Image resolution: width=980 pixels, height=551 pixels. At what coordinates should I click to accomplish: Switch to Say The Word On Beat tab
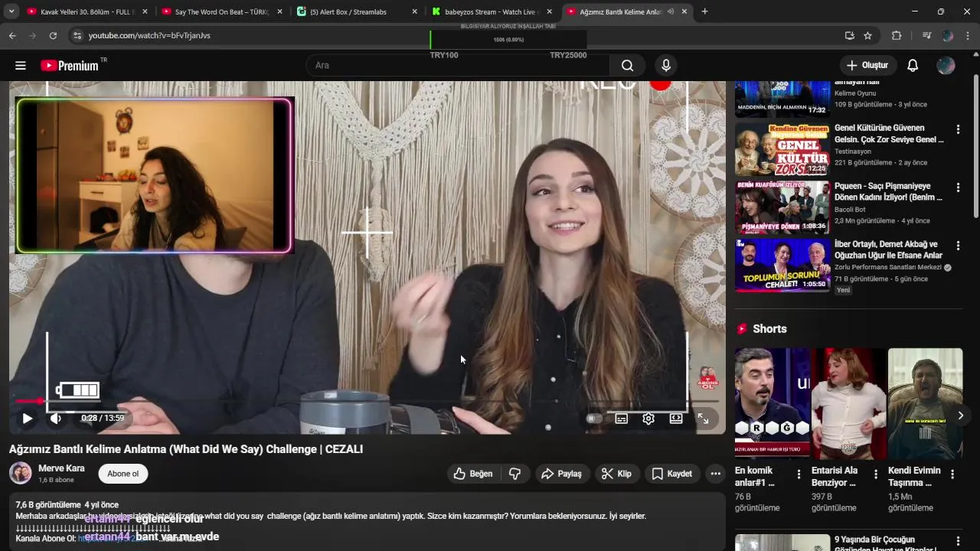coord(222,11)
